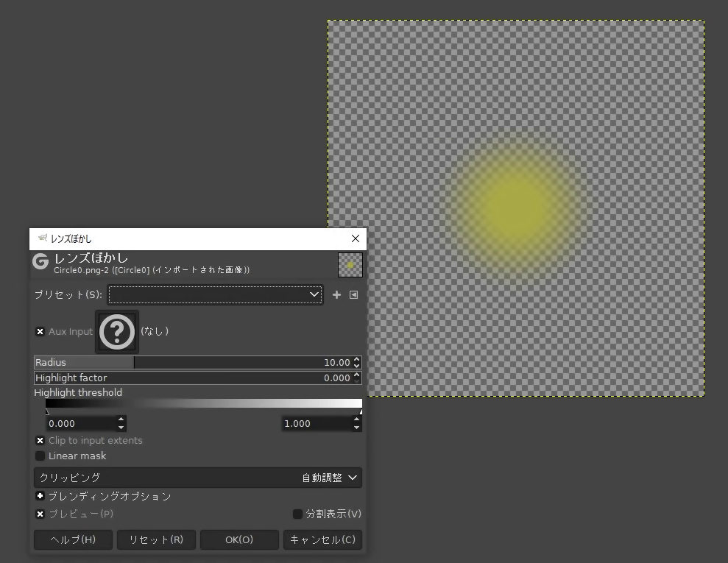Viewport: 728px width, 563px height.
Task: Click the yellow circle preview thumbnail
Action: (x=350, y=265)
